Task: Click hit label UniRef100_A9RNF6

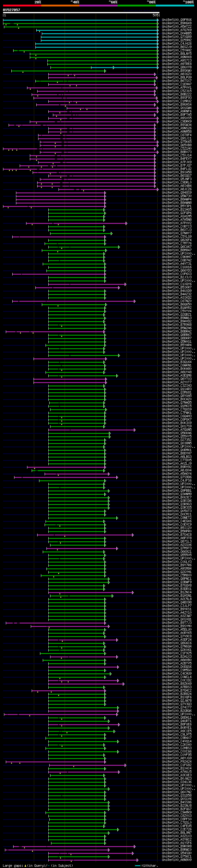Action: pyautogui.click(x=177, y=111)
